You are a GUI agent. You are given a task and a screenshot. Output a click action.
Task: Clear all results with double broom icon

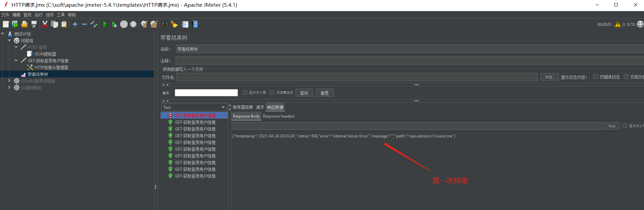click(154, 24)
